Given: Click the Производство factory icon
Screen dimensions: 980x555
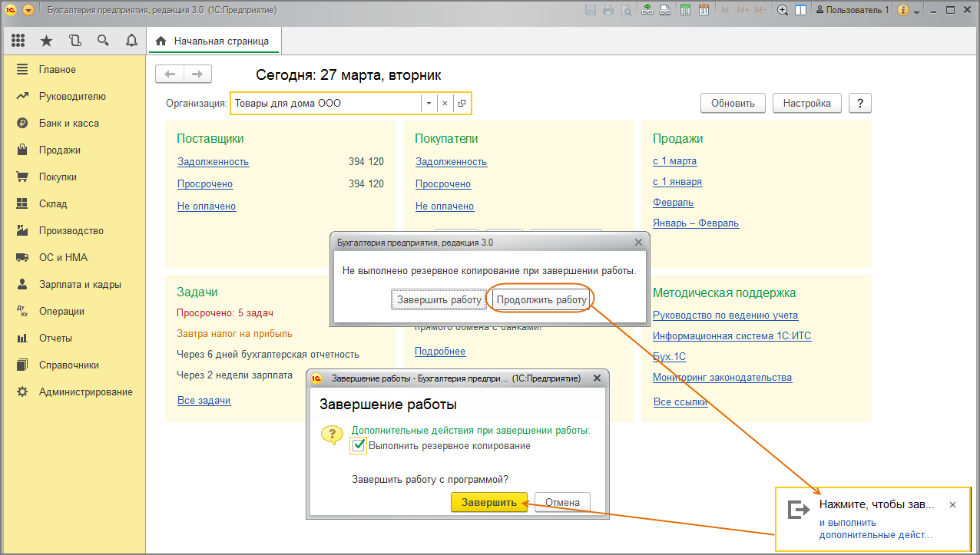Looking at the screenshot, I should pos(22,230).
